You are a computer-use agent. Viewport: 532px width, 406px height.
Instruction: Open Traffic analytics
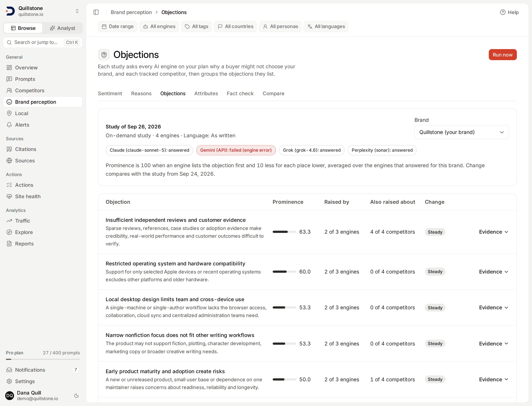coord(43,221)
